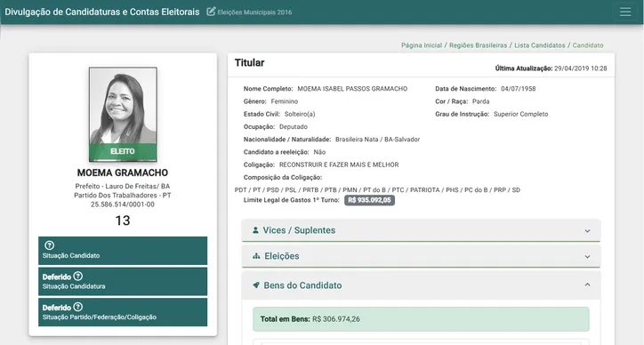Click the Total em Bens R$ 306.974,26 box
This screenshot has height=345, width=644.
click(421, 318)
